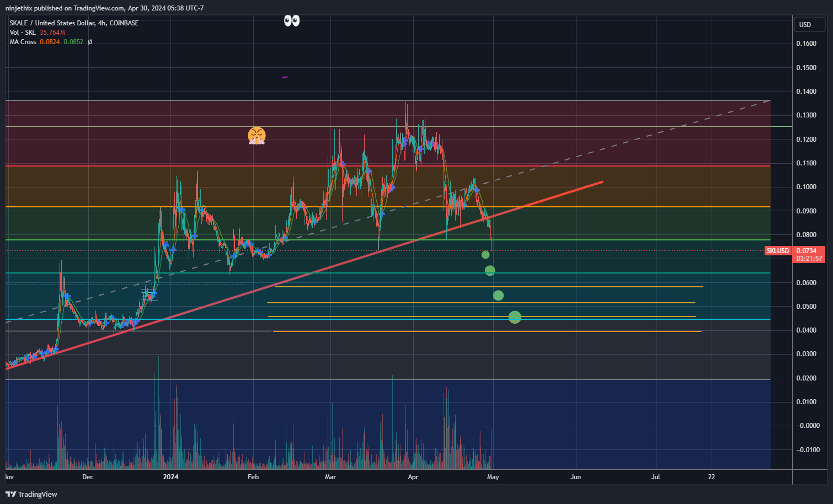Screen dimensions: 833x504
Task: Click the 0.0800 price axis label
Action: [x=806, y=235]
